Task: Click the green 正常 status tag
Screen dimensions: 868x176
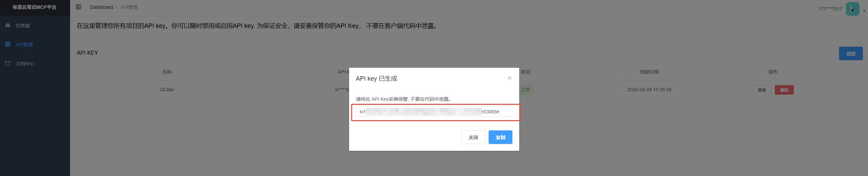Action: (526, 90)
